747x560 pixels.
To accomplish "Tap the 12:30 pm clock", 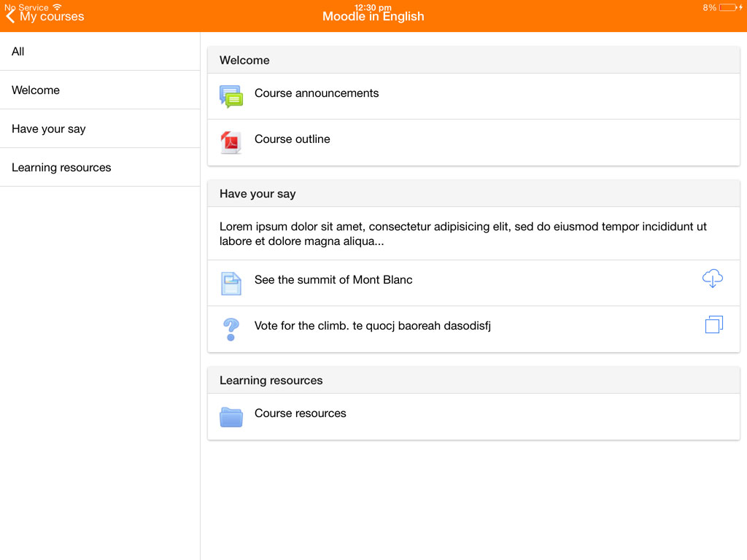I will coord(373,7).
